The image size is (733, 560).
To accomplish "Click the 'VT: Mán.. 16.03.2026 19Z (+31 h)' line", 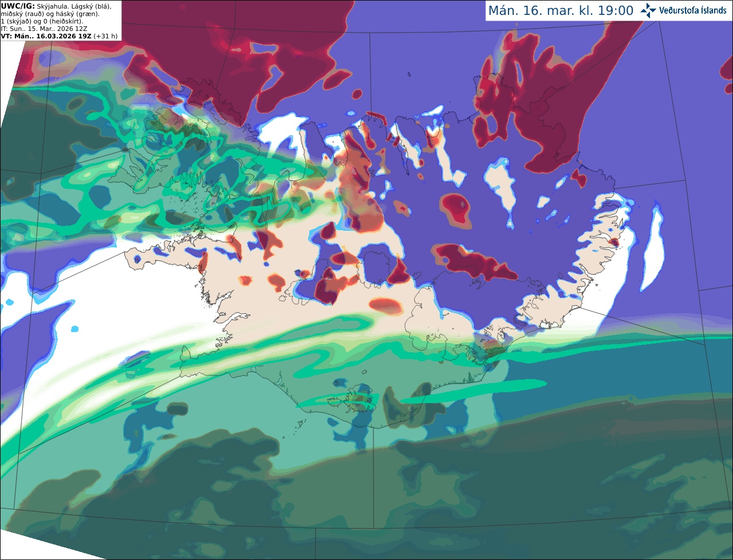I will pyautogui.click(x=59, y=36).
